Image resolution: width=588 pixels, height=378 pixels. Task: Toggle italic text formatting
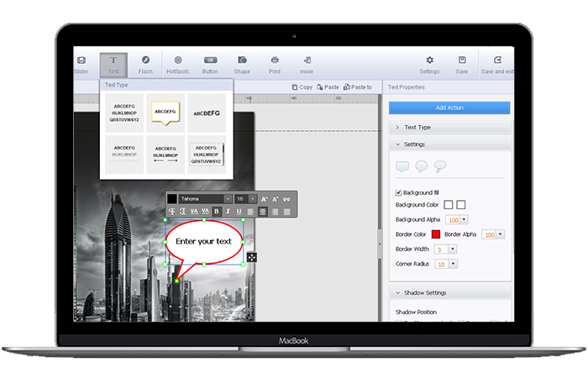(228, 212)
